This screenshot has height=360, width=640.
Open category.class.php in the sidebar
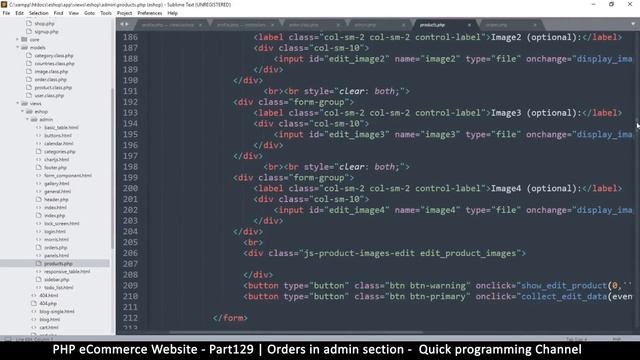(x=54, y=56)
